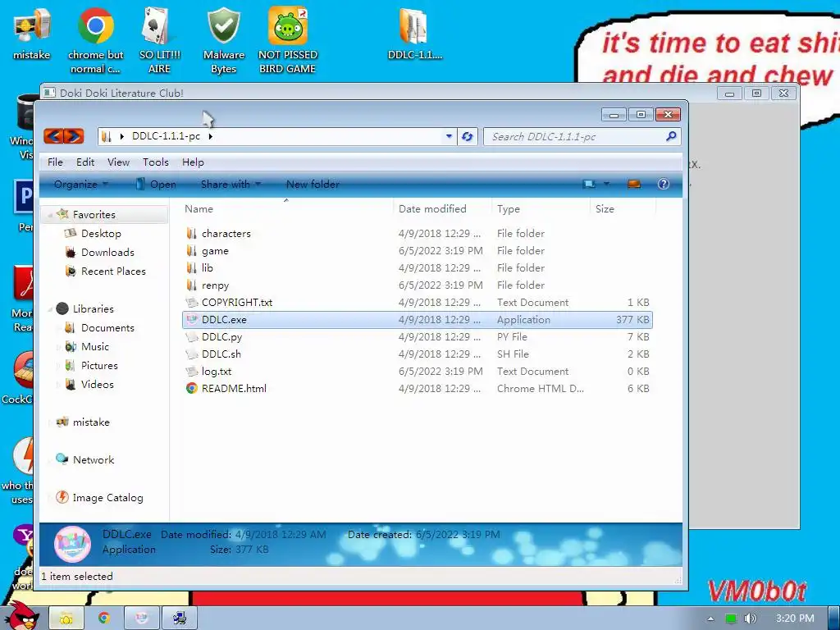Sort by the Date modified column
Screen dimensions: 840x630
coord(442,209)
